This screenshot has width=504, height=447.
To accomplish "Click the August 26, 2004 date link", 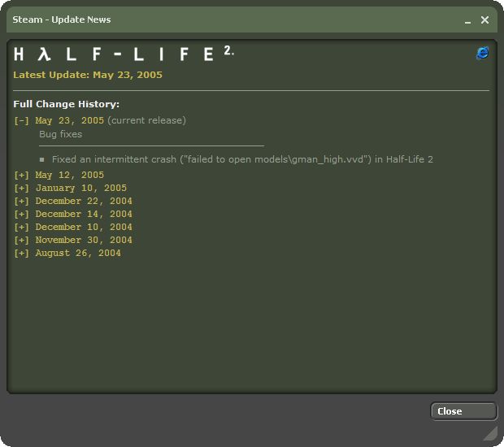I will coord(78,254).
